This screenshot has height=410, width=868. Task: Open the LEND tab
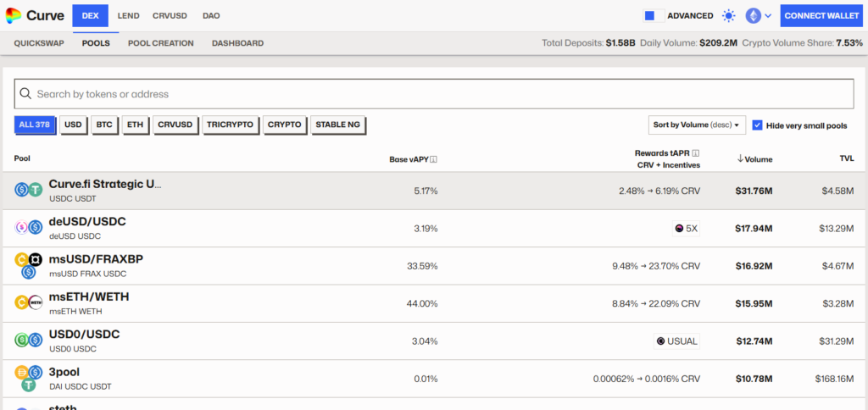[129, 15]
